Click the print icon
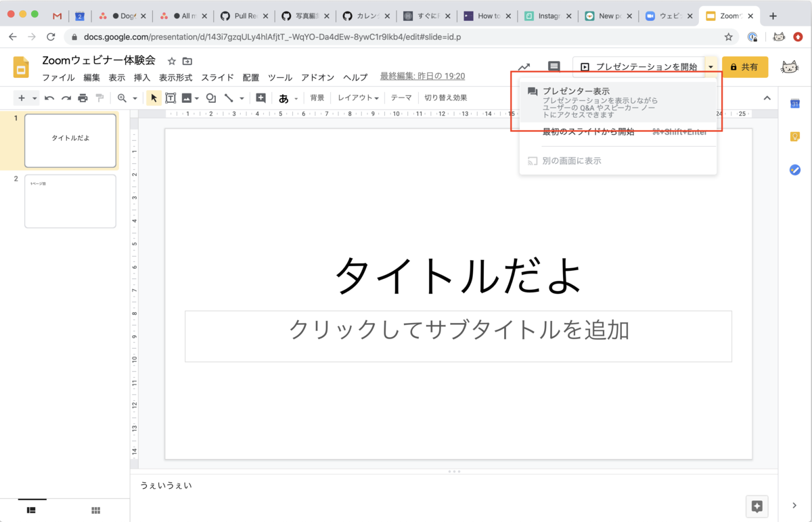This screenshot has width=812, height=522. 83,98
